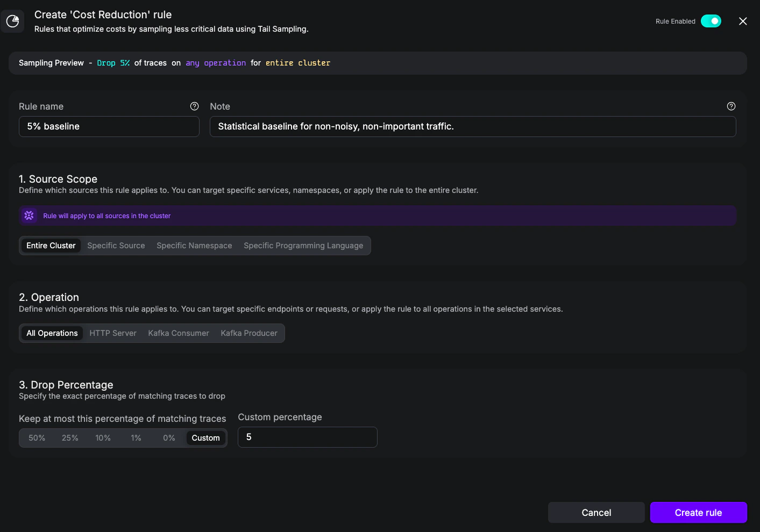Click the 'Custom percentage' label
This screenshot has height=532, width=760.
[x=280, y=417]
